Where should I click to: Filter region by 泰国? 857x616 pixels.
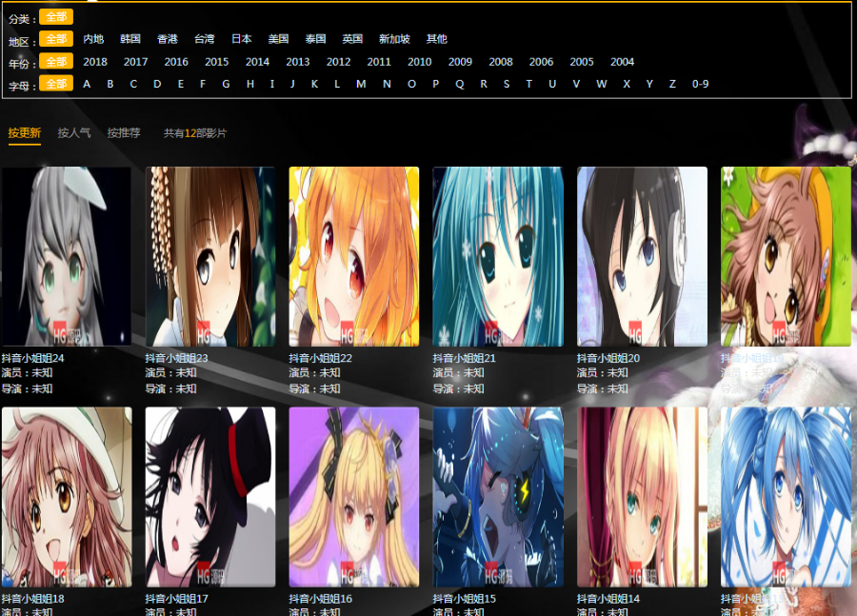point(315,39)
